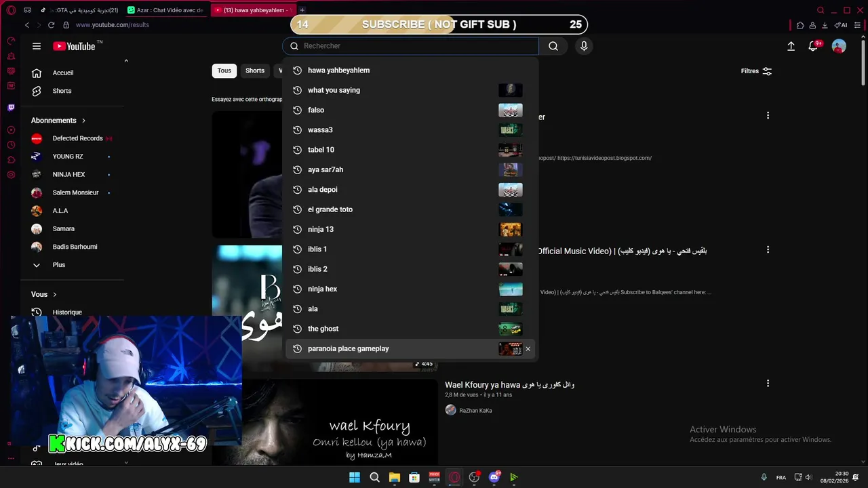Select 'hawa yahbeyahlem' search suggestion
This screenshot has height=488, width=868.
coord(410,70)
